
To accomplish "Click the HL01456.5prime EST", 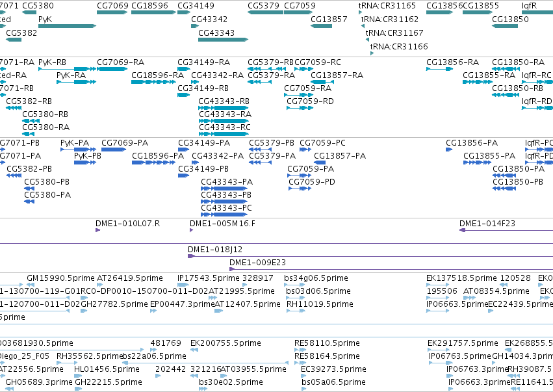I will point(78,376).
